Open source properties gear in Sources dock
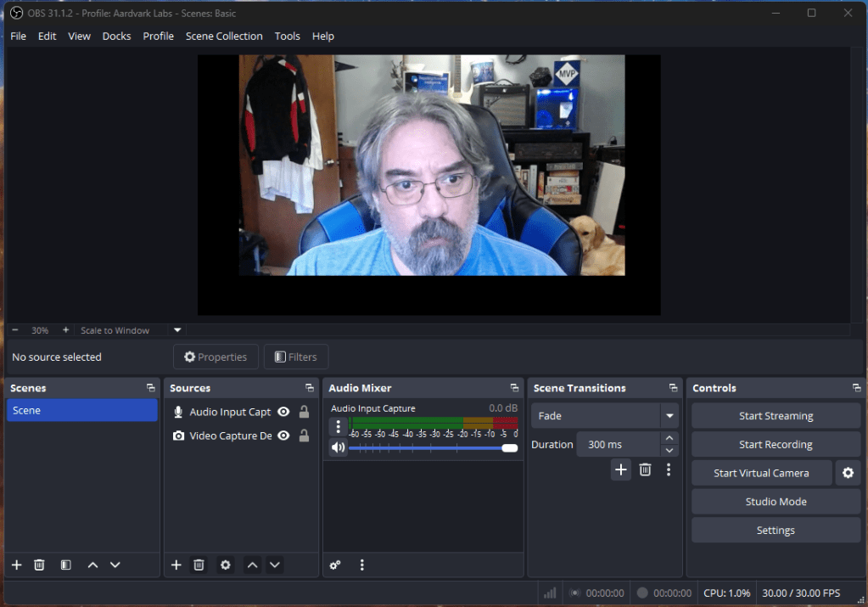This screenshot has width=868, height=607. tap(225, 565)
